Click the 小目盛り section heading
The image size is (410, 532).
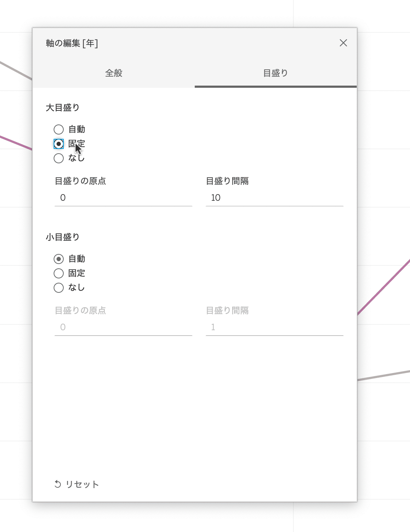(63, 237)
